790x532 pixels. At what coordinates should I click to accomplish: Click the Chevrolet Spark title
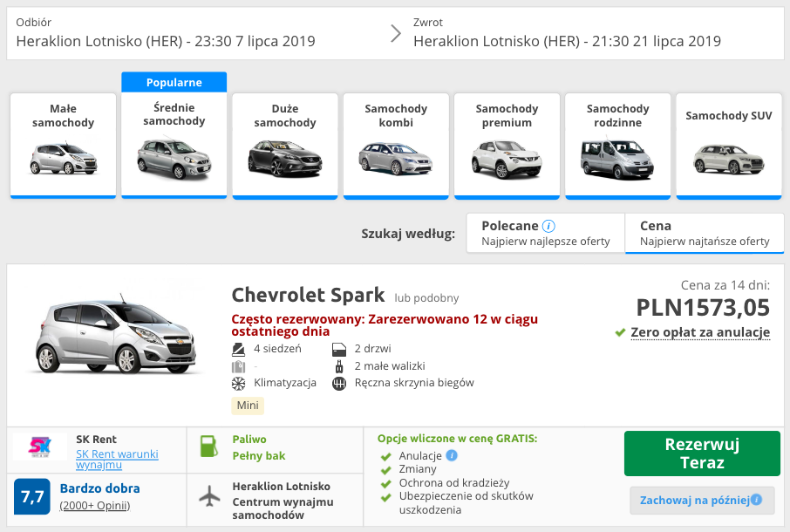308,295
